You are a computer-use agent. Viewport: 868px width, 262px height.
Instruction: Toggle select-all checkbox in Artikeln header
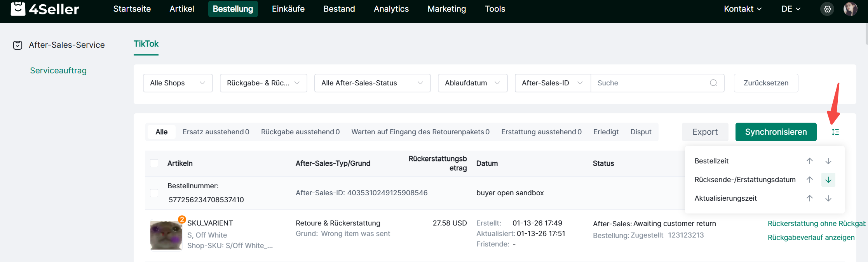click(154, 163)
